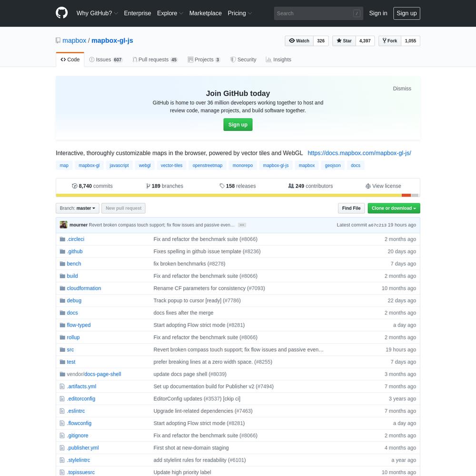Switch to the Insights tab
This screenshot has width=476, height=476.
coord(278,59)
